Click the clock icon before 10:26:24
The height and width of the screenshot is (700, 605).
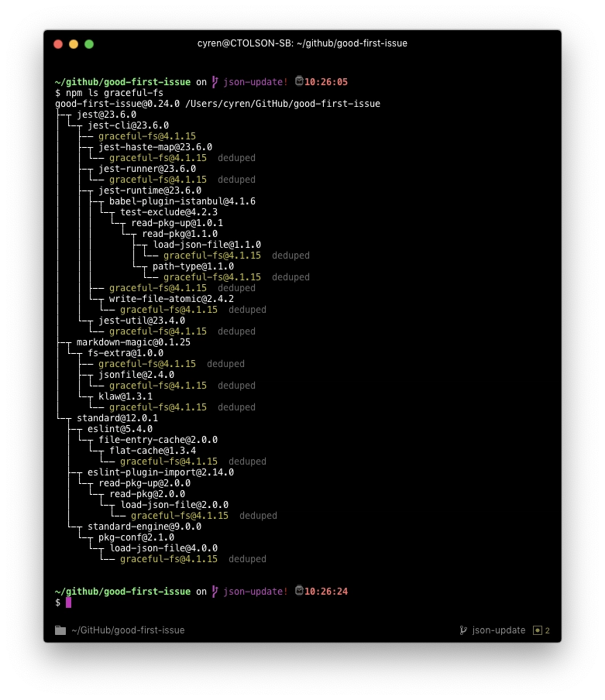(299, 590)
